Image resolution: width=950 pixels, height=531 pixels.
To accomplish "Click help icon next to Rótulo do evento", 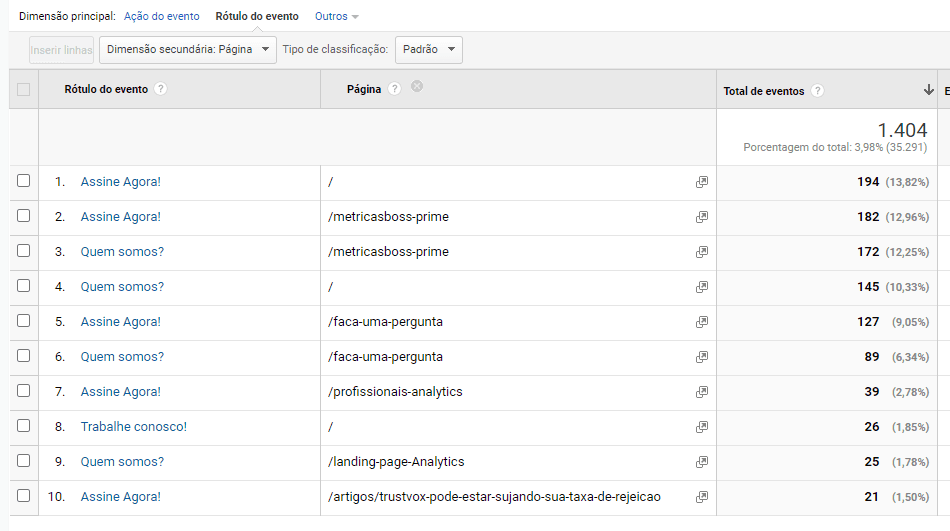I will tap(161, 89).
